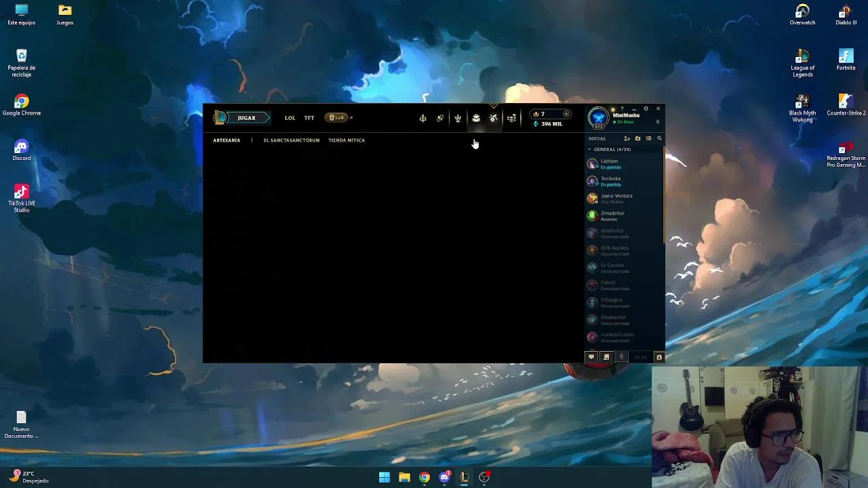
Task: Open TikTok LIVE Studio desktop shortcut
Action: (x=22, y=199)
